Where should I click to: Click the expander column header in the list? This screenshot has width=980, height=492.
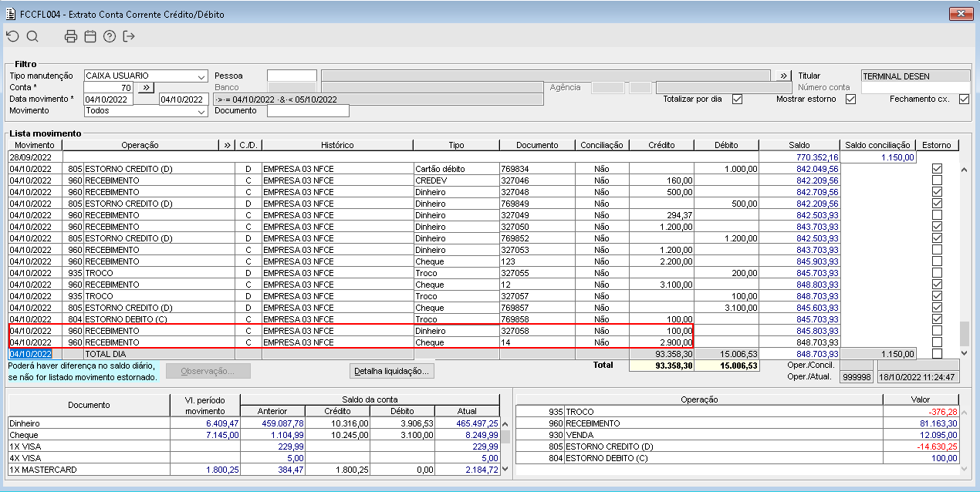(x=227, y=145)
